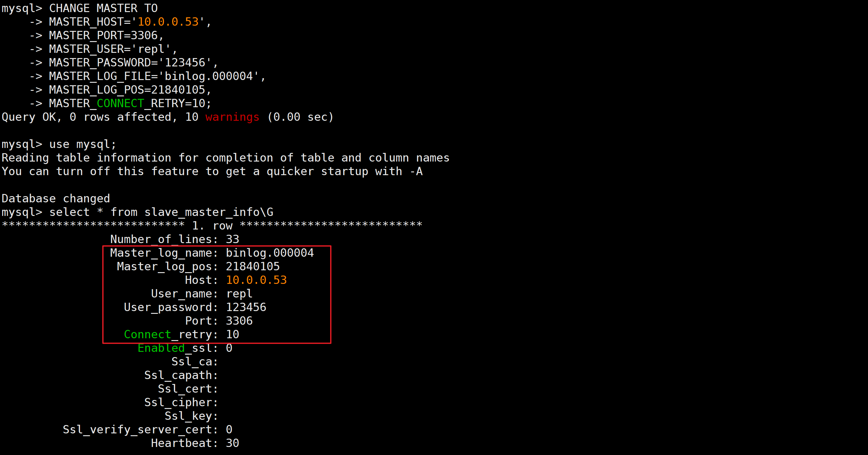Click the Master_log_name value binlog.000004

270,253
